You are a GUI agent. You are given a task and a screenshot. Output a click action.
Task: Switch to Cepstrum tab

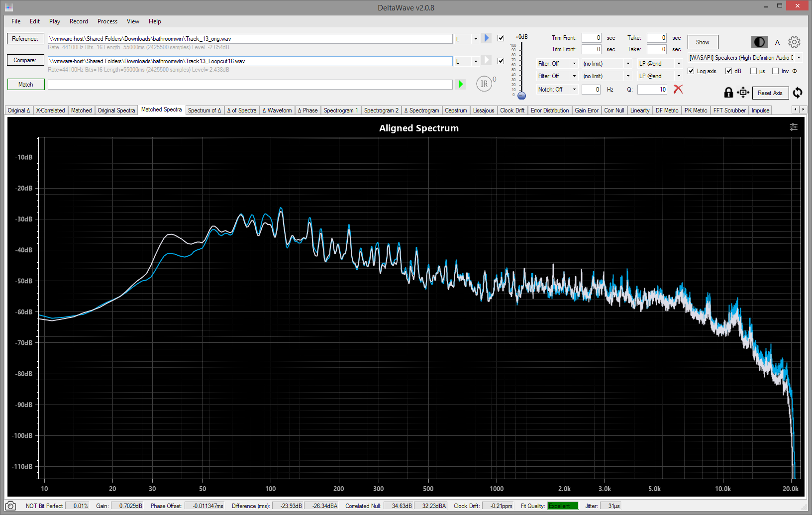pos(456,110)
